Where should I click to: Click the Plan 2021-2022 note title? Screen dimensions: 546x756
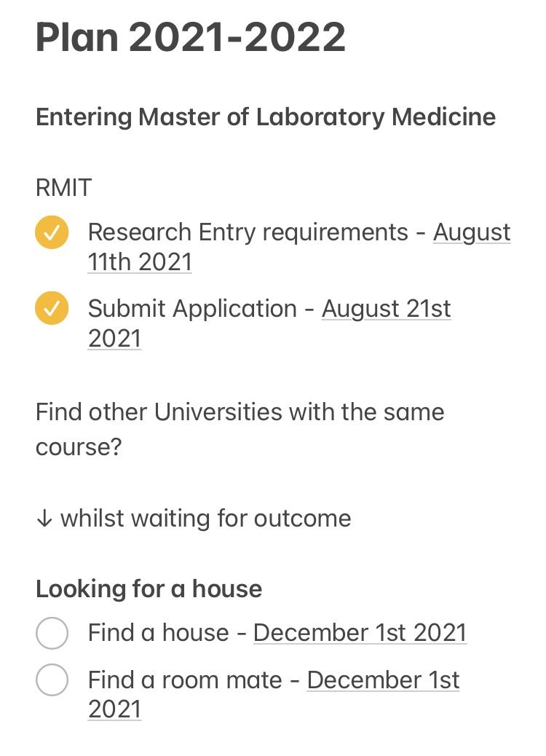[x=190, y=37]
